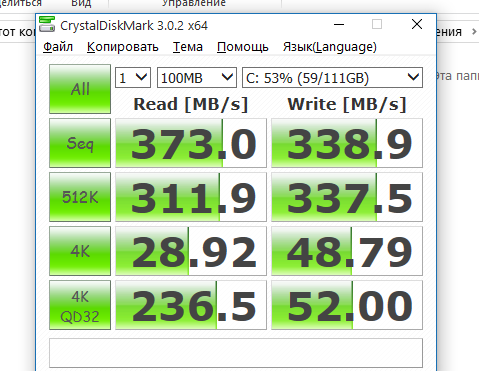
Task: Open the 100MB test size dropdown
Action: click(197, 78)
